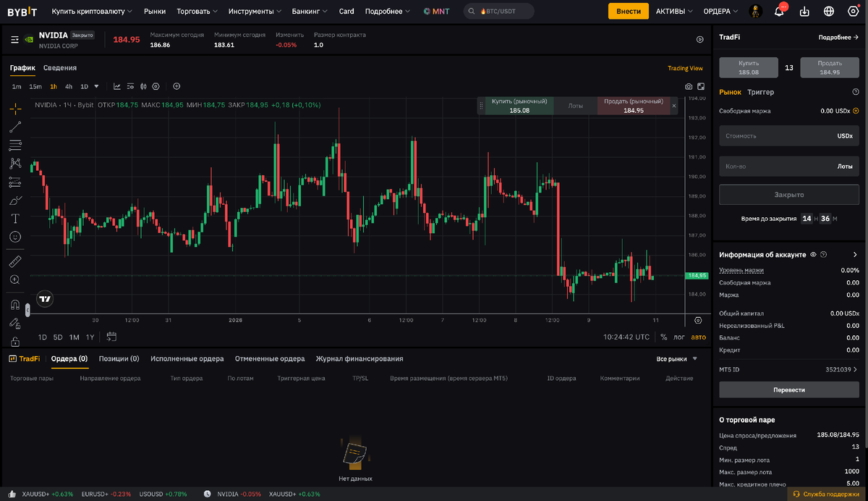
Task: Switch to the Сведения tab
Action: [x=60, y=68]
